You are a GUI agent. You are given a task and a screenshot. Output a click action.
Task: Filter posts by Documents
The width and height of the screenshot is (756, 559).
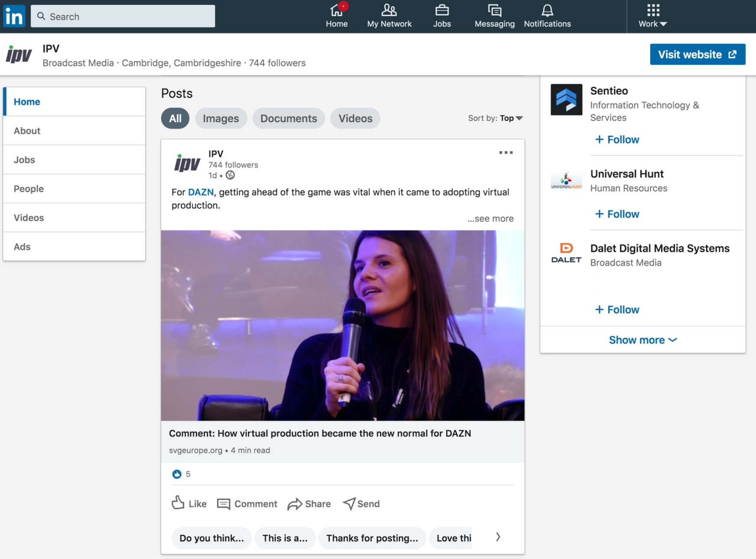288,118
